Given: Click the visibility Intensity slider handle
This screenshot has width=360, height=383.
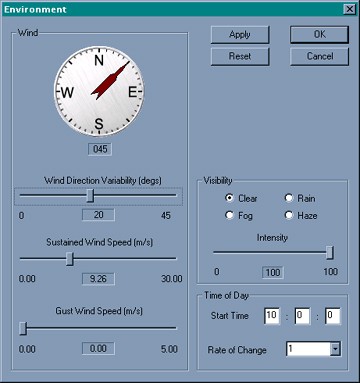Looking at the screenshot, I should pyautogui.click(x=330, y=253).
